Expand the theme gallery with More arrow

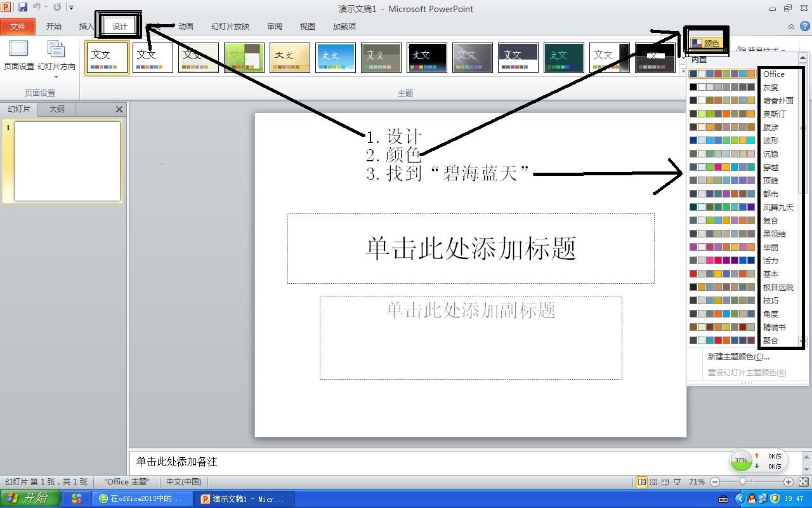coord(683,70)
